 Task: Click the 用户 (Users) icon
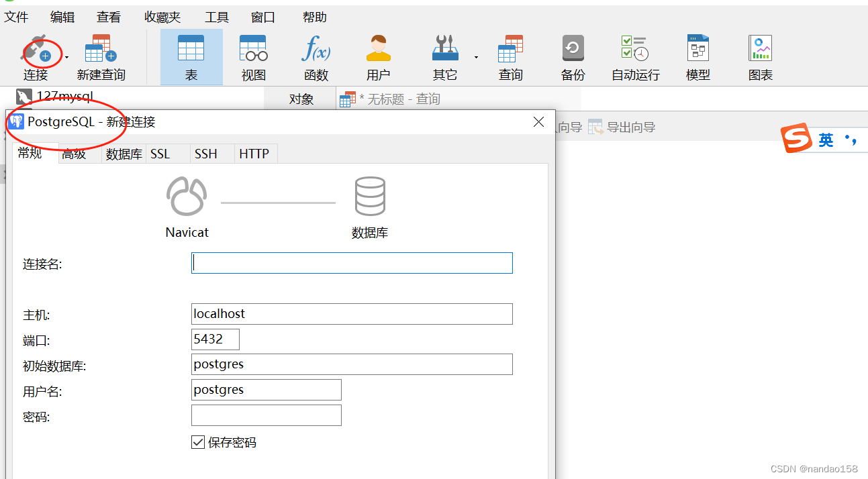coord(378,57)
